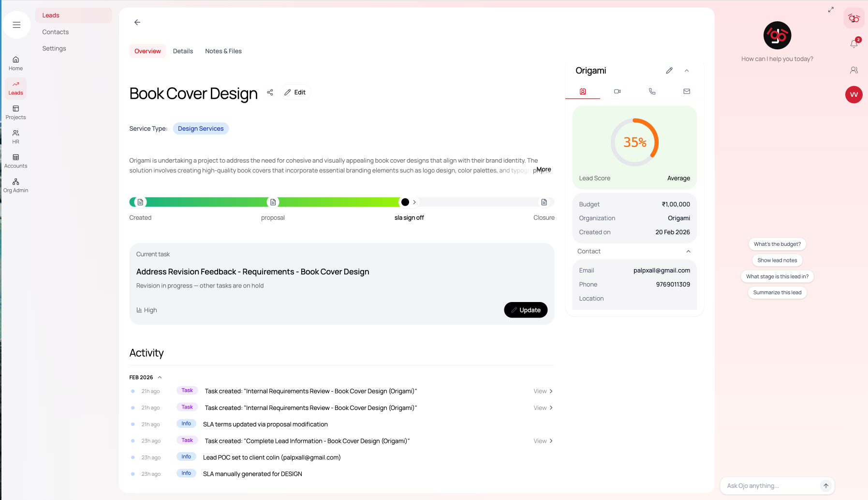Select the contact card icon in Origami panel
868x500 pixels.
coord(582,91)
